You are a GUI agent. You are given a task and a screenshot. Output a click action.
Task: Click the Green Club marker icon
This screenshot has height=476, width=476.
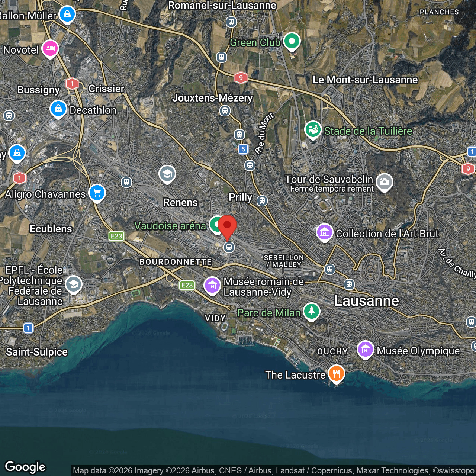coord(292,41)
